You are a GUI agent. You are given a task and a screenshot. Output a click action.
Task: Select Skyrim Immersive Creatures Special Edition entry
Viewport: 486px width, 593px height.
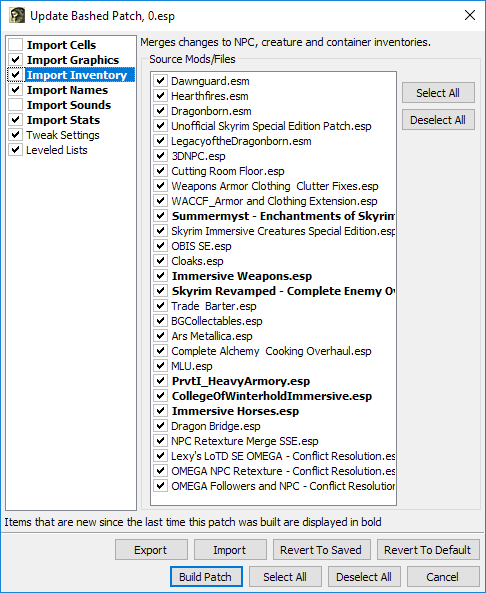point(283,231)
